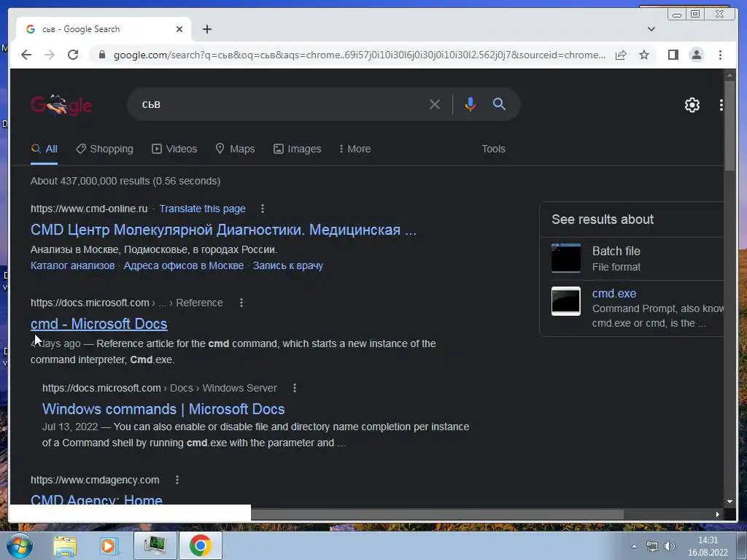Screen dimensions: 747x560
Task: Open the Каталог анализов sitelink
Action: (x=72, y=265)
